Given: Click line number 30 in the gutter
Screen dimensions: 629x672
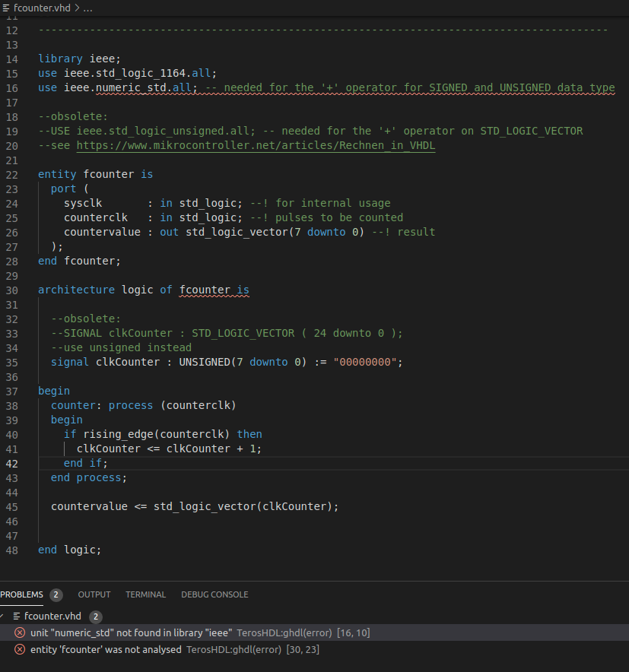Looking at the screenshot, I should point(11,290).
